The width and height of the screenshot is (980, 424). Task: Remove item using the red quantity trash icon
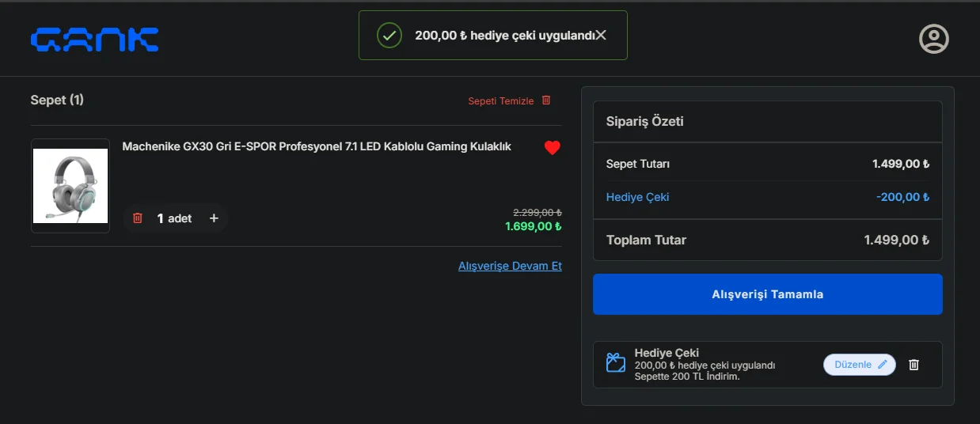tap(138, 218)
